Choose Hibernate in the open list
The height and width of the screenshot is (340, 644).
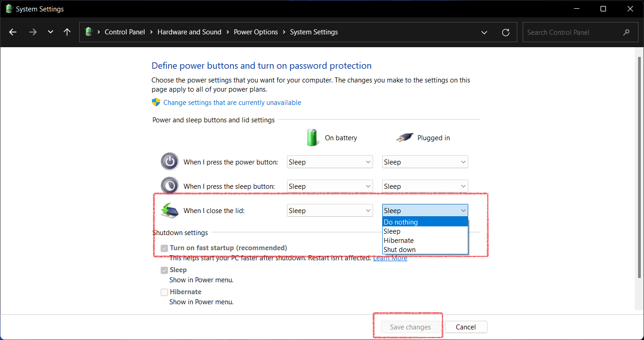click(x=425, y=241)
